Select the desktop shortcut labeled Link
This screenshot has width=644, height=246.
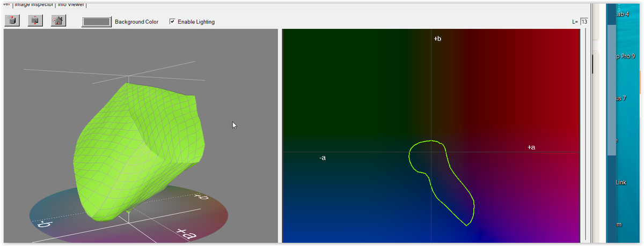pyautogui.click(x=620, y=183)
